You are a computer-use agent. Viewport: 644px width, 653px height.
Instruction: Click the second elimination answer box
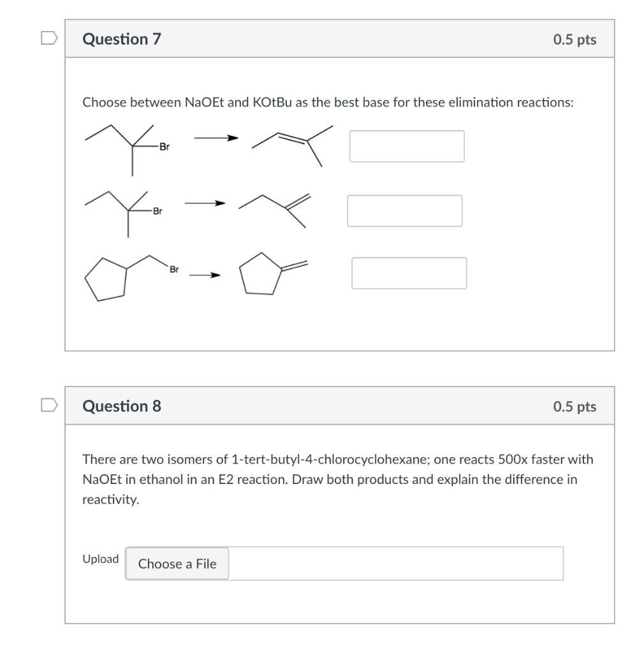[404, 210]
